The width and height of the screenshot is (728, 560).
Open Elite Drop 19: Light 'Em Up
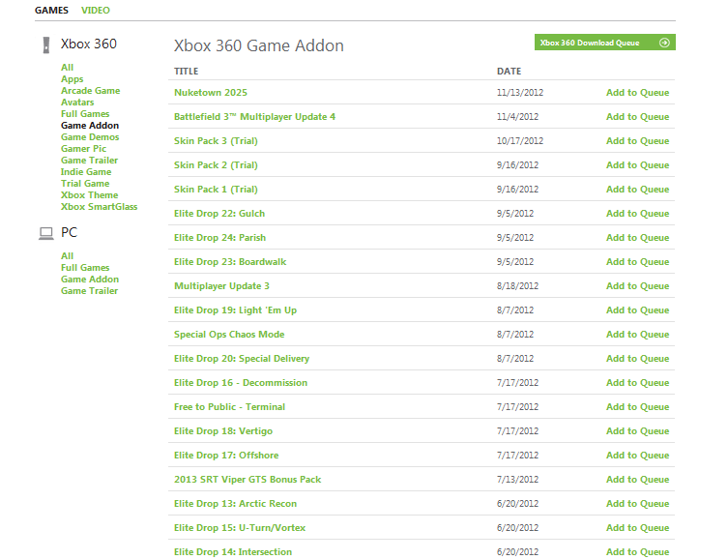pos(235,309)
